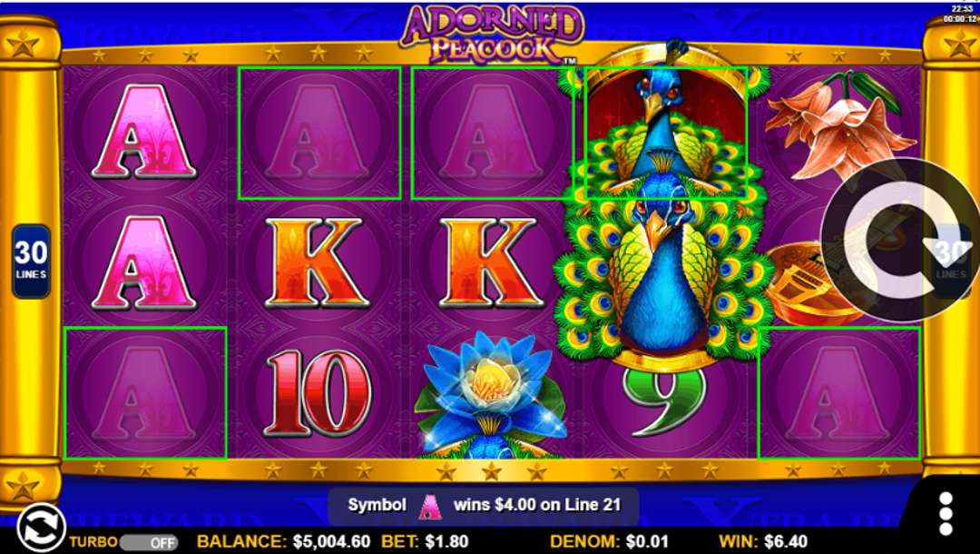Click the Line 21 win message banner

[x=484, y=506]
